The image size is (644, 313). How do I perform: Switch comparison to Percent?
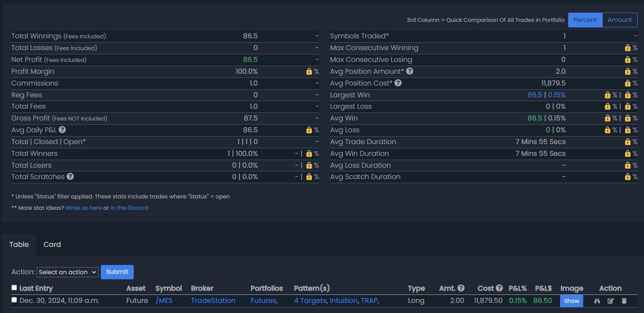pyautogui.click(x=585, y=20)
